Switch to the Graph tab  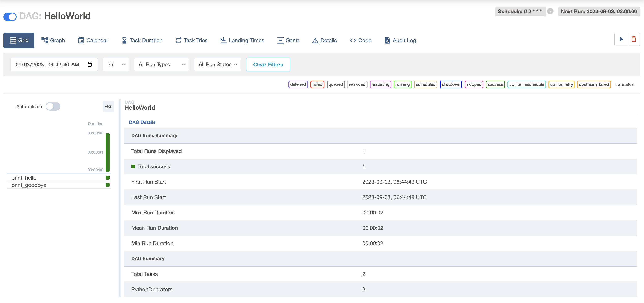coord(53,41)
